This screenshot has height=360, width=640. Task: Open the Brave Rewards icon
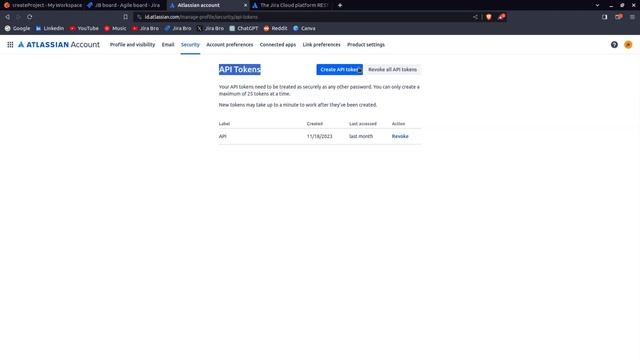(502, 17)
